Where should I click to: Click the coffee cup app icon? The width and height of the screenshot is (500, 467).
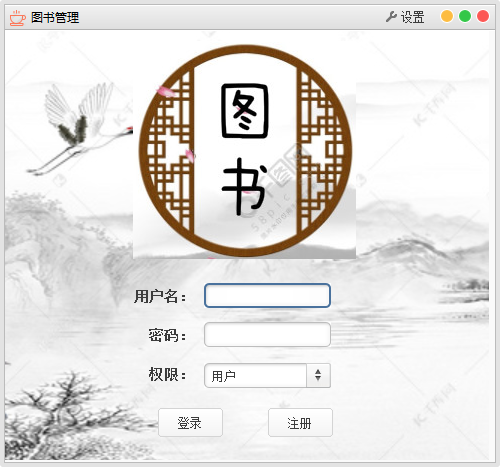tap(17, 18)
